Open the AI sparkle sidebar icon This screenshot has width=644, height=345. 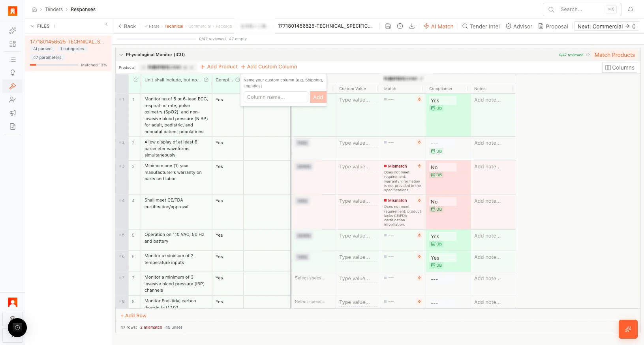tap(13, 30)
